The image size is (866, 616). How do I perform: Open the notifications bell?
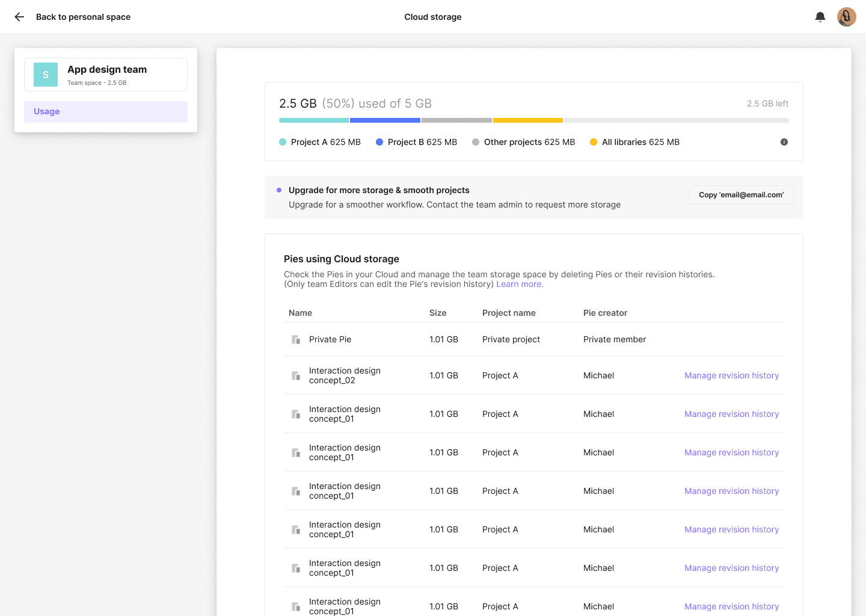pos(820,17)
